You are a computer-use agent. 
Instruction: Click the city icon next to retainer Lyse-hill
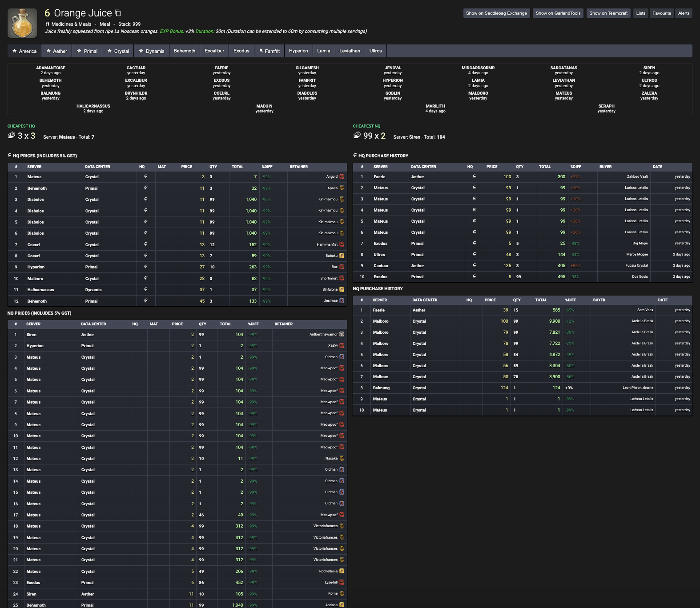342,582
